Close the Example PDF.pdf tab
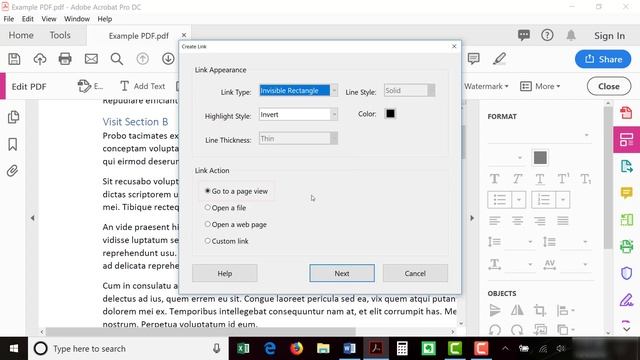Image resolution: width=640 pixels, height=360 pixels. pyautogui.click(x=184, y=36)
